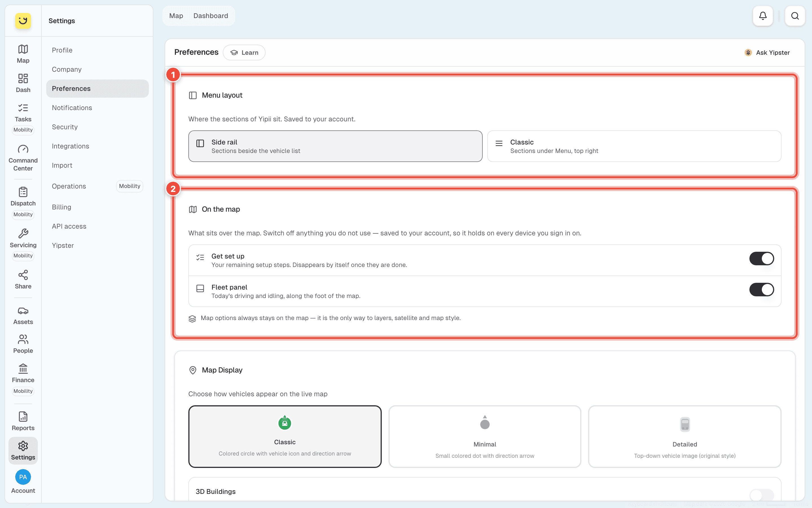Open Import settings
This screenshot has height=508, width=812.
[x=97, y=165]
